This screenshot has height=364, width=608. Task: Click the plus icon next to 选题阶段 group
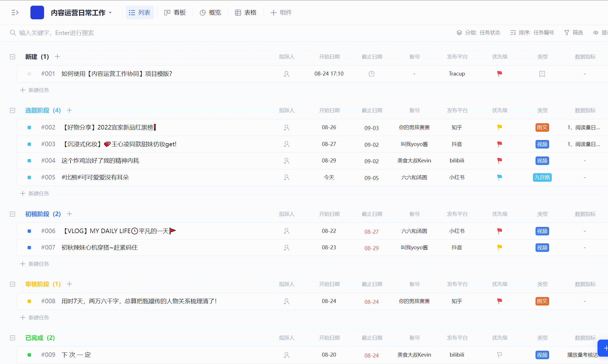tap(69, 110)
